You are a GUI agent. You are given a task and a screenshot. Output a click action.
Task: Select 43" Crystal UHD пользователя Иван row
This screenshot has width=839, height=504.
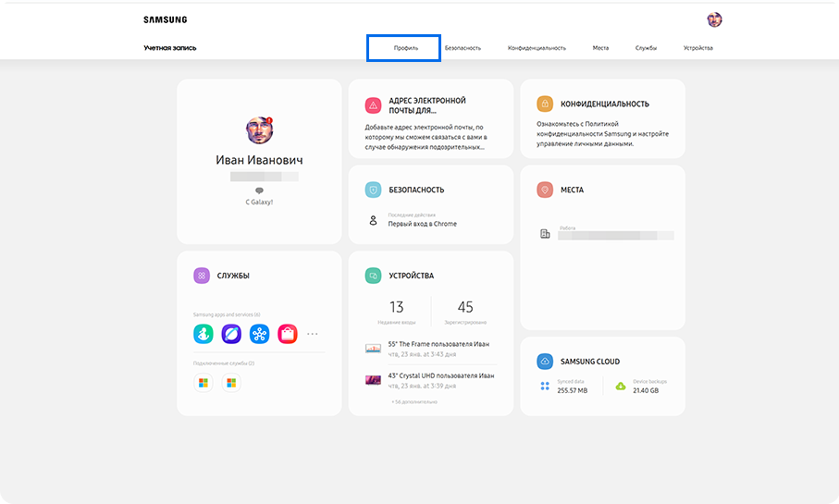point(431,380)
